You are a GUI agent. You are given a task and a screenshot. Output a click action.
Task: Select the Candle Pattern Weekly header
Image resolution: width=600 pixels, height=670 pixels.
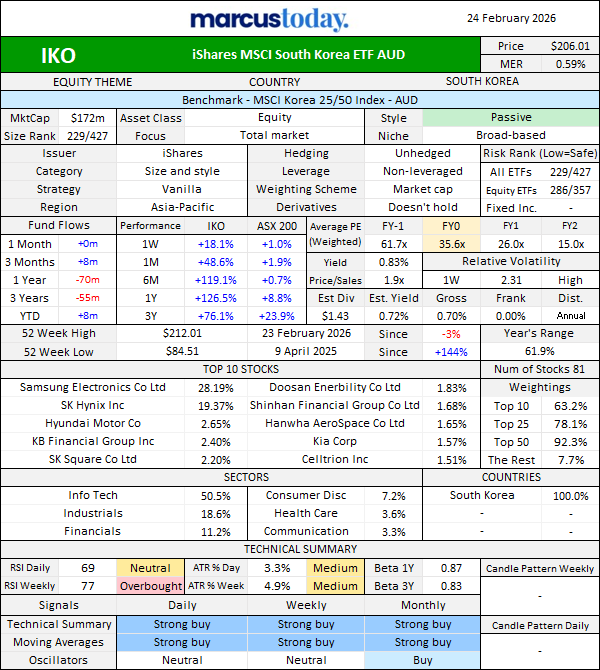[540, 569]
